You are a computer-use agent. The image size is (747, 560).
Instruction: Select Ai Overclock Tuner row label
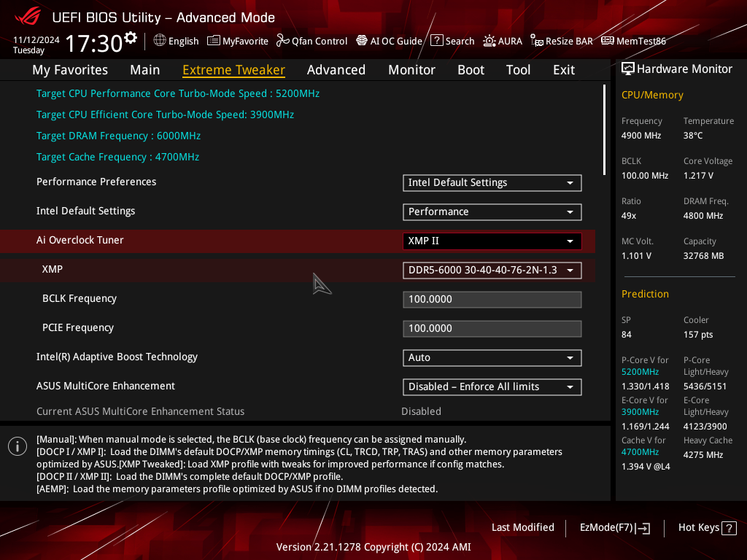pos(80,240)
